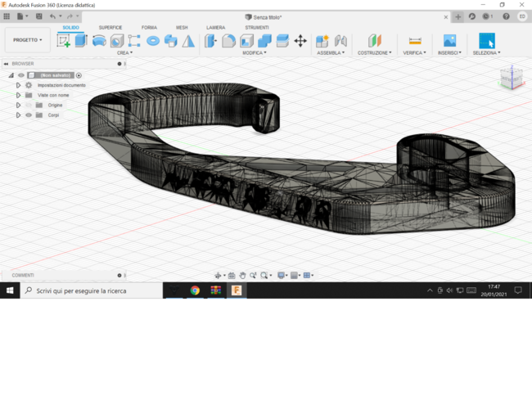Screen dimensions: 532x396
Task: Switch to the SUPERFICIE tab
Action: (x=110, y=27)
